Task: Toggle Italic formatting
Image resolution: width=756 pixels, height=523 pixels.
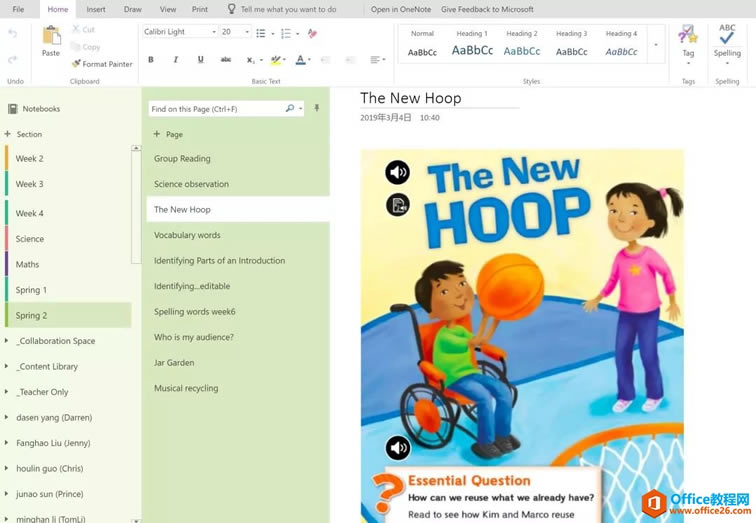Action: [x=176, y=60]
